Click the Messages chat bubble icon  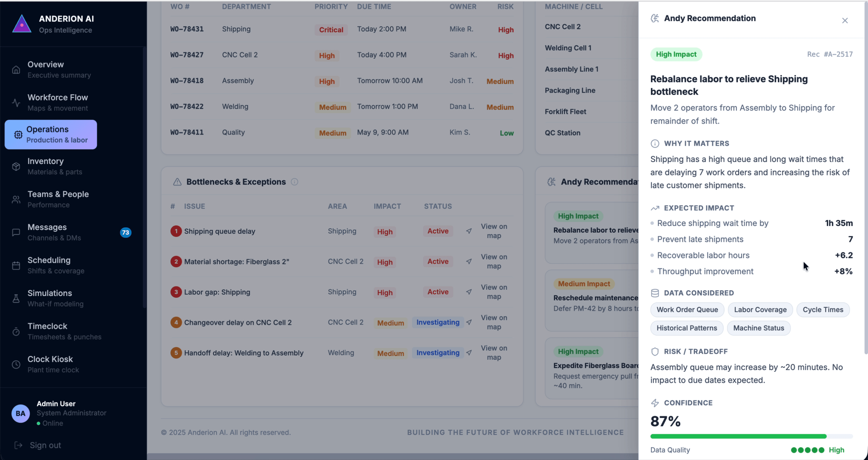pyautogui.click(x=16, y=233)
